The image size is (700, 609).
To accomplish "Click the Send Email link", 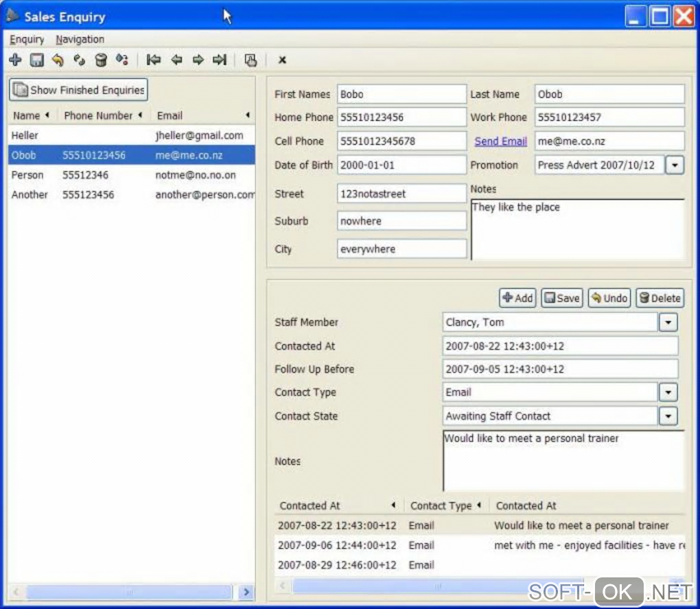I will [500, 141].
